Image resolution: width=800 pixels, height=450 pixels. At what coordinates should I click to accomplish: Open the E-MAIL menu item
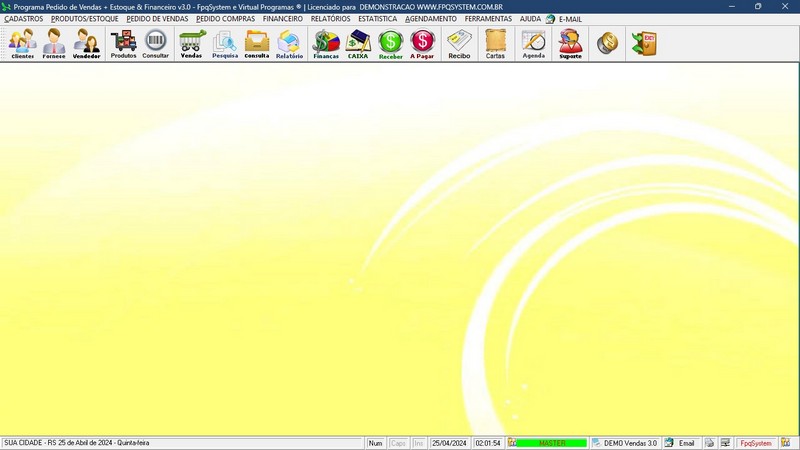(x=570, y=19)
